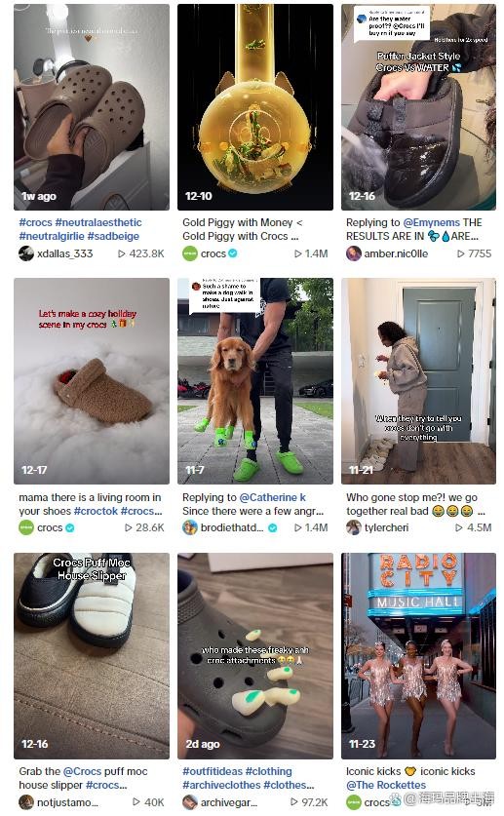This screenshot has height=816, width=504.
Task: Click the crocs avatar under Gold Piggy video
Action: click(x=190, y=253)
